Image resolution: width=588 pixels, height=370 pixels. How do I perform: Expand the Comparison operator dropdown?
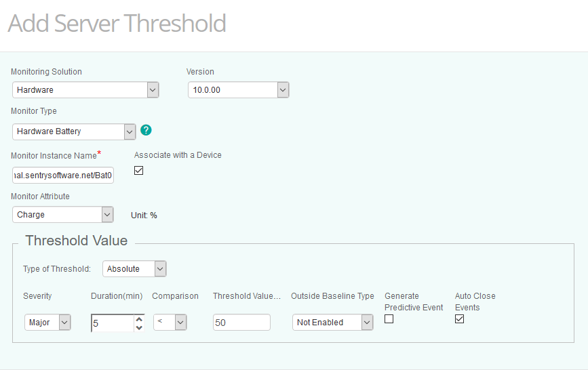pyautogui.click(x=170, y=323)
